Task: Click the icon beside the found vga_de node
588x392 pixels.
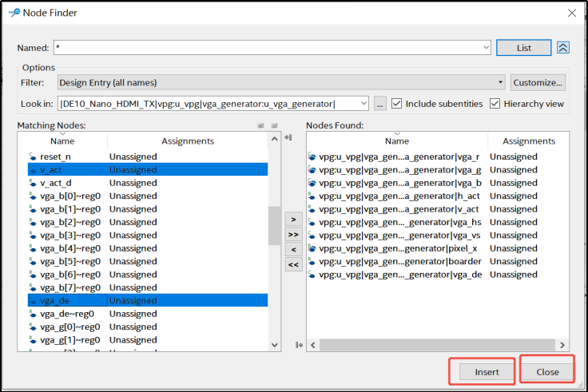Action: 312,275
